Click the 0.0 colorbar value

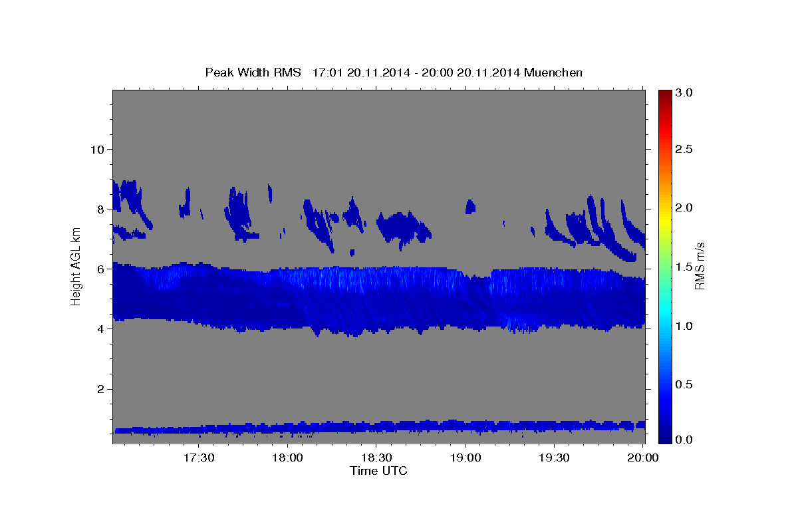(x=684, y=440)
